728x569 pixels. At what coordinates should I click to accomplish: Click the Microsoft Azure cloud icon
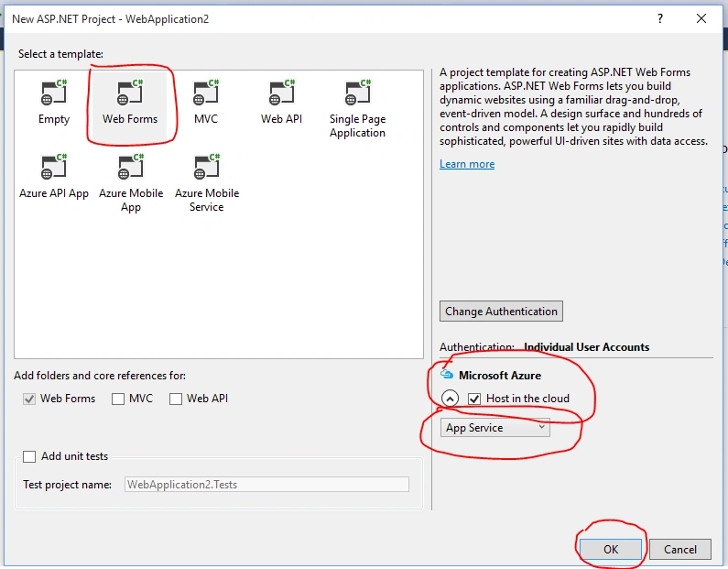tap(447, 374)
